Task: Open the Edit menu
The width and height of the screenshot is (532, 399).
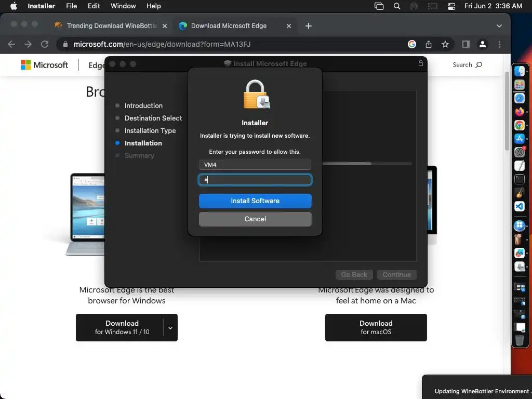Action: click(x=94, y=6)
